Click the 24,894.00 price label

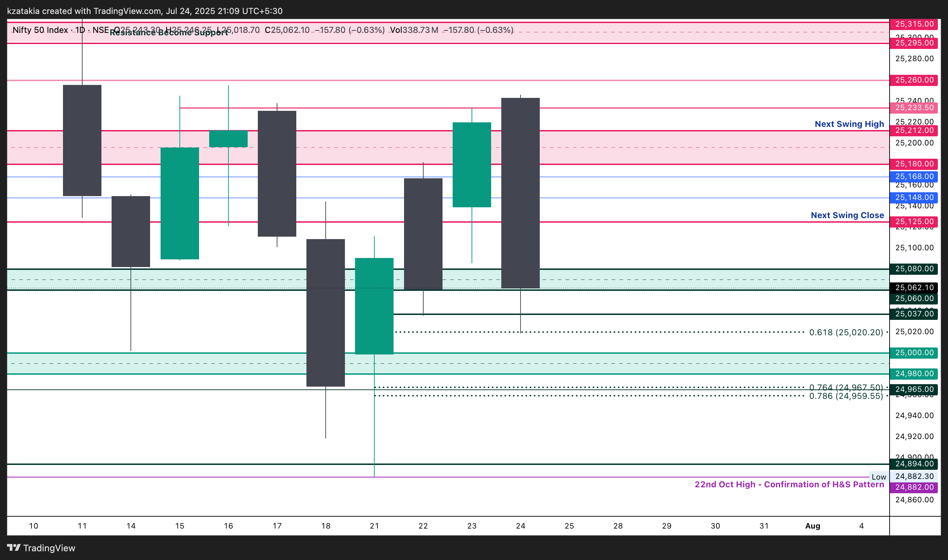click(x=914, y=464)
